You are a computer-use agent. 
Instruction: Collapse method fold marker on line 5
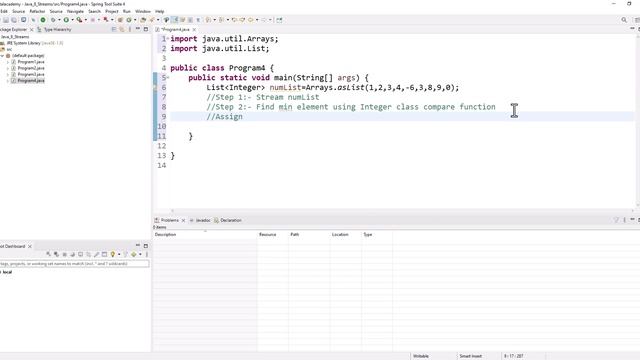(x=168, y=78)
